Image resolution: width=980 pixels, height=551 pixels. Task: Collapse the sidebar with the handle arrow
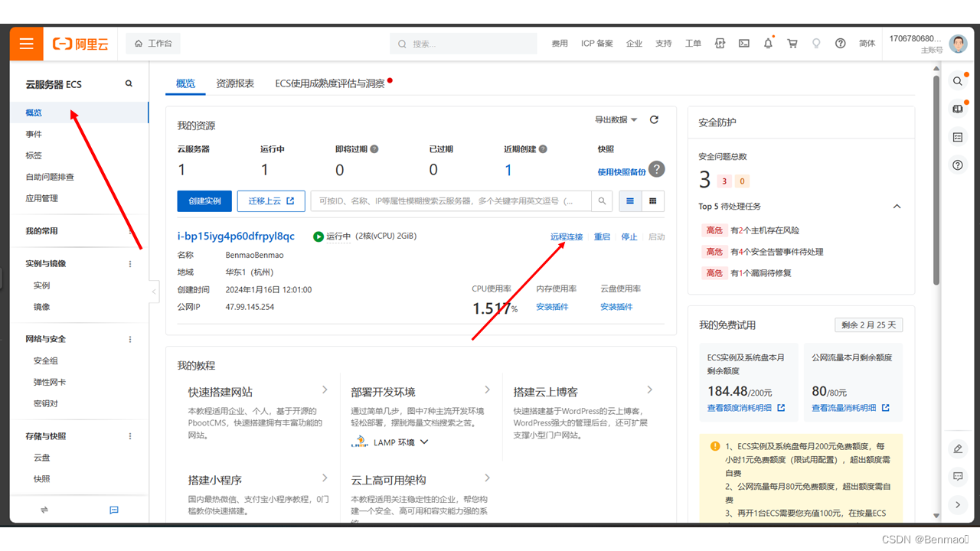click(x=154, y=292)
